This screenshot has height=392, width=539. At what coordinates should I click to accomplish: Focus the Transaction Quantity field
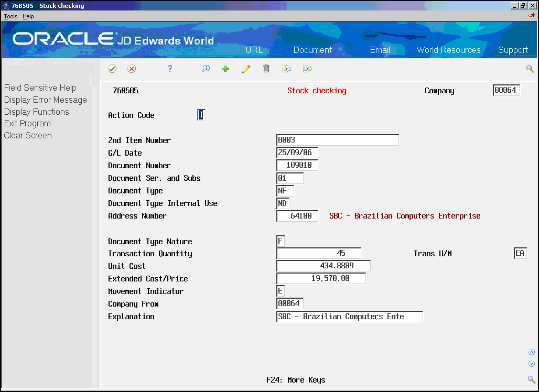(319, 253)
